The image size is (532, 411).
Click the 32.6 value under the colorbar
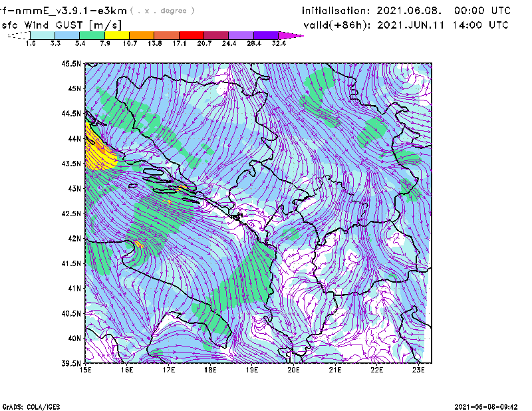279,43
